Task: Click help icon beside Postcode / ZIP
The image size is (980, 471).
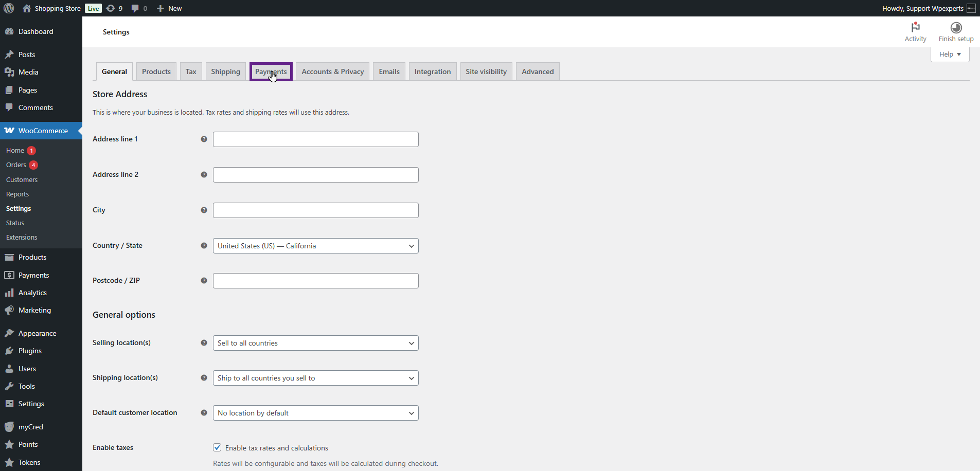Action: click(x=204, y=281)
